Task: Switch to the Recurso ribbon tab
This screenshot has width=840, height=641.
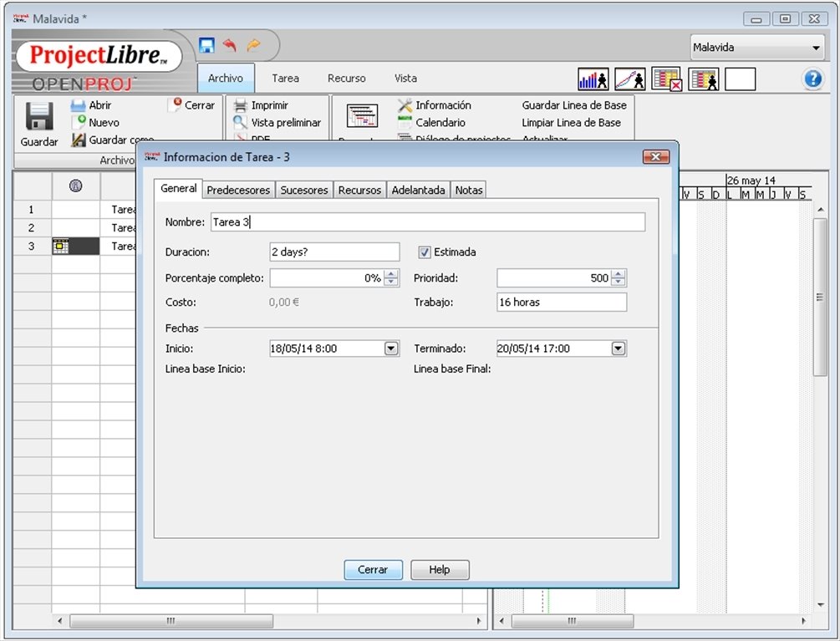Action: point(347,79)
